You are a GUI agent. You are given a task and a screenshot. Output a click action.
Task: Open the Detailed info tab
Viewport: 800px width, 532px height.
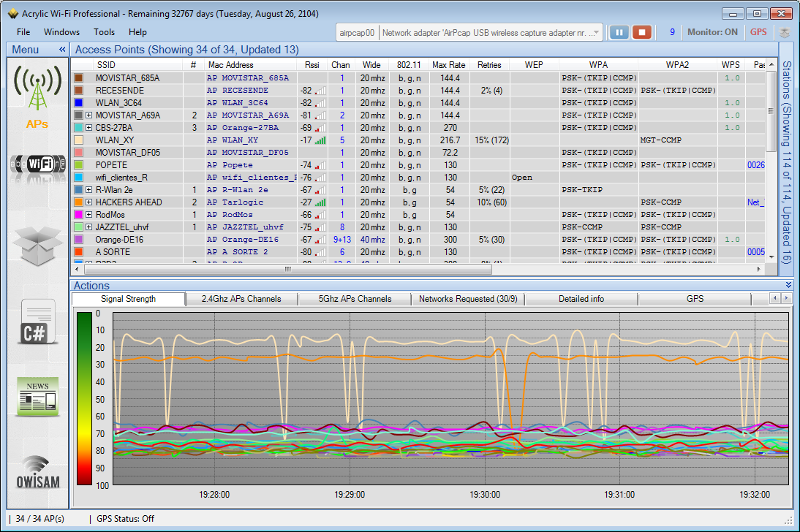(x=581, y=299)
